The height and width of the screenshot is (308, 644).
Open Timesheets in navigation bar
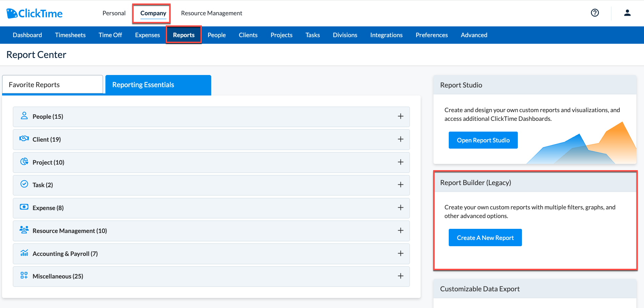70,35
